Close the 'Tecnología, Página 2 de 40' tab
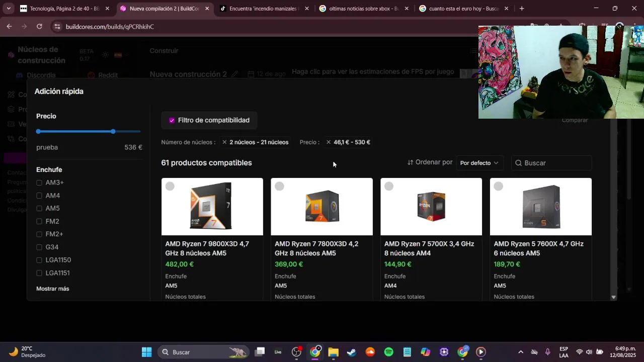The width and height of the screenshot is (644, 362). pos(107,9)
